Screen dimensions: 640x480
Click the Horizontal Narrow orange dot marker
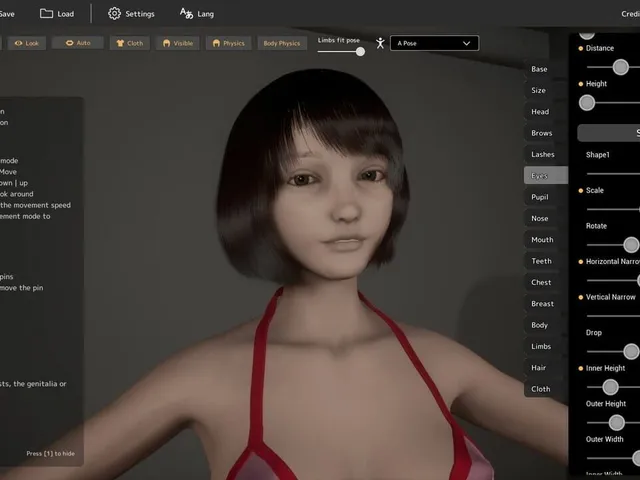[581, 262]
